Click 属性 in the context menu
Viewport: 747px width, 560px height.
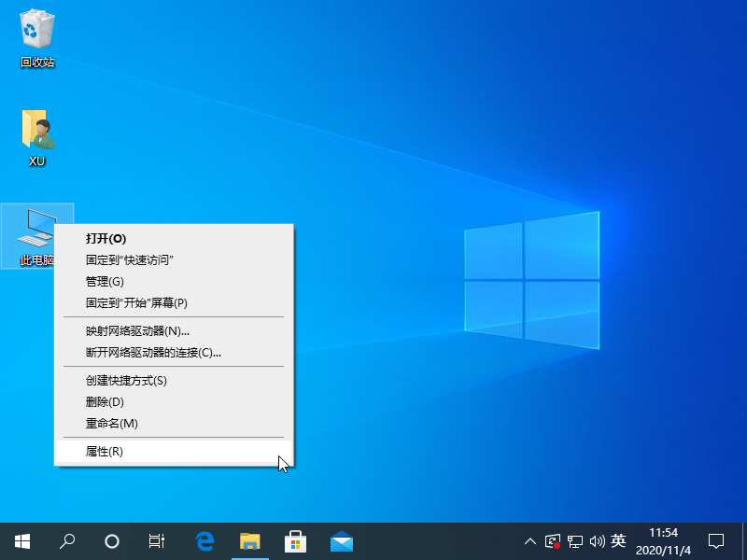pos(103,452)
